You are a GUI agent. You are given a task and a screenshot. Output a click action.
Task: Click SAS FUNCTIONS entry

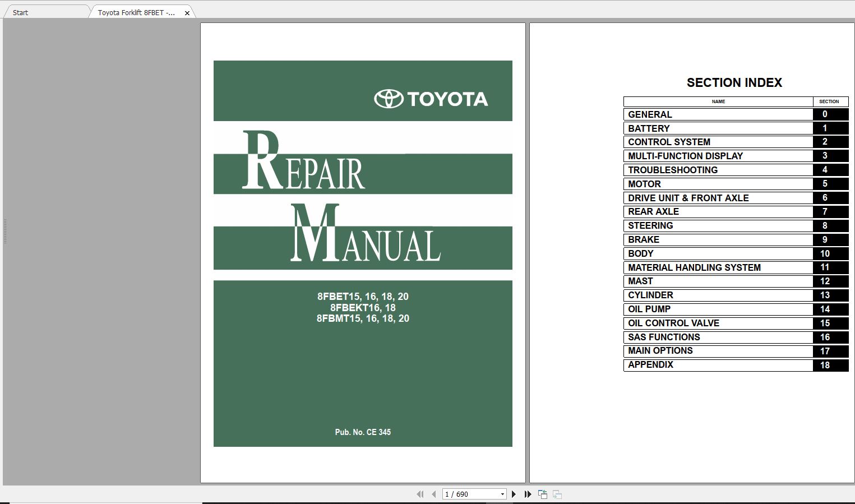(x=718, y=337)
